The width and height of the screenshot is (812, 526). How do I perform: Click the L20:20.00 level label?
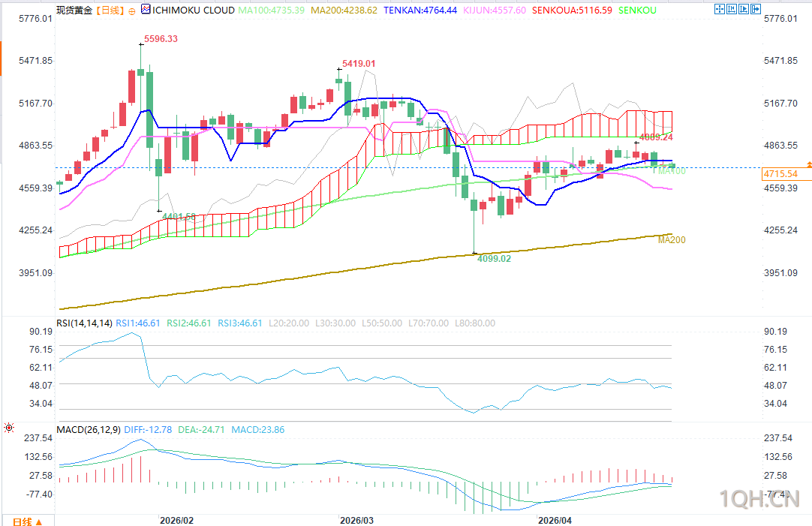tap(289, 323)
